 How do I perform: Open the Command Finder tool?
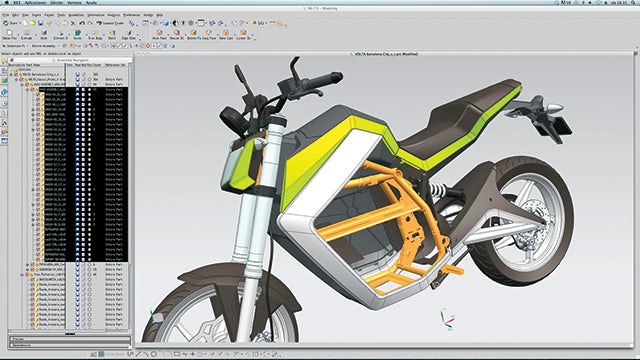(110, 23)
